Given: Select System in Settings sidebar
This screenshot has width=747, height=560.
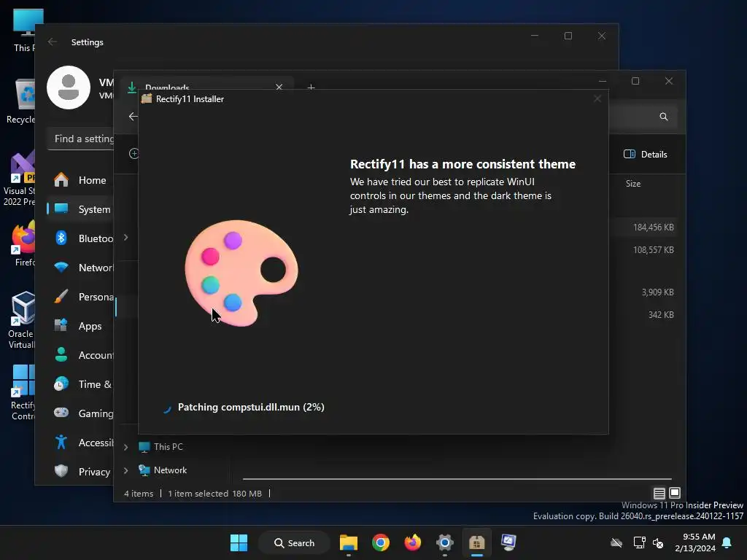Looking at the screenshot, I should click(80, 209).
